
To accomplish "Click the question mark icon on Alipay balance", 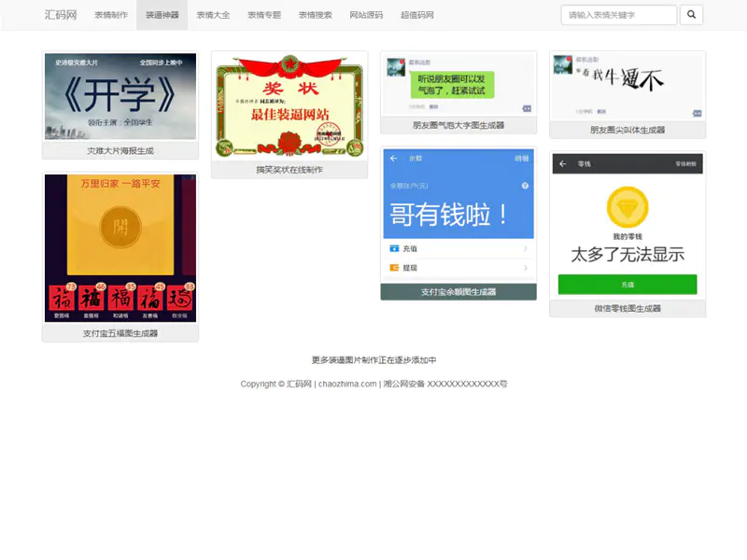I will coord(525,185).
